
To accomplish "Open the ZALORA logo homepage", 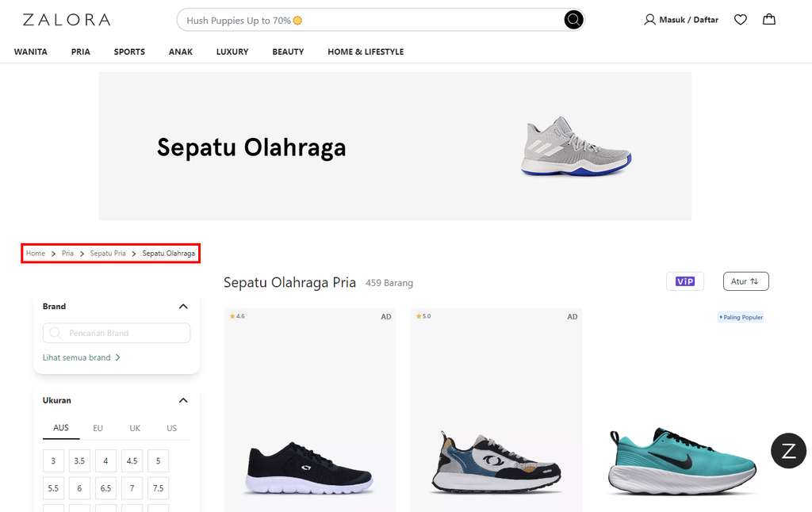I will (67, 19).
